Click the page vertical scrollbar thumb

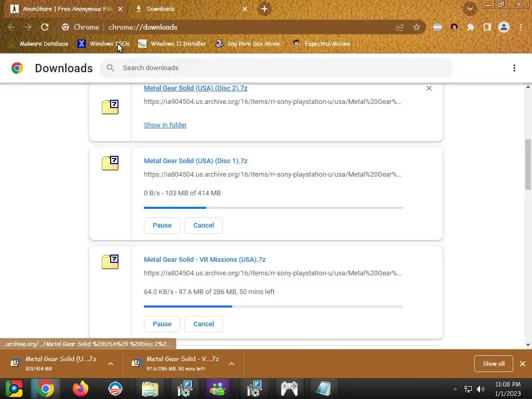528,164
